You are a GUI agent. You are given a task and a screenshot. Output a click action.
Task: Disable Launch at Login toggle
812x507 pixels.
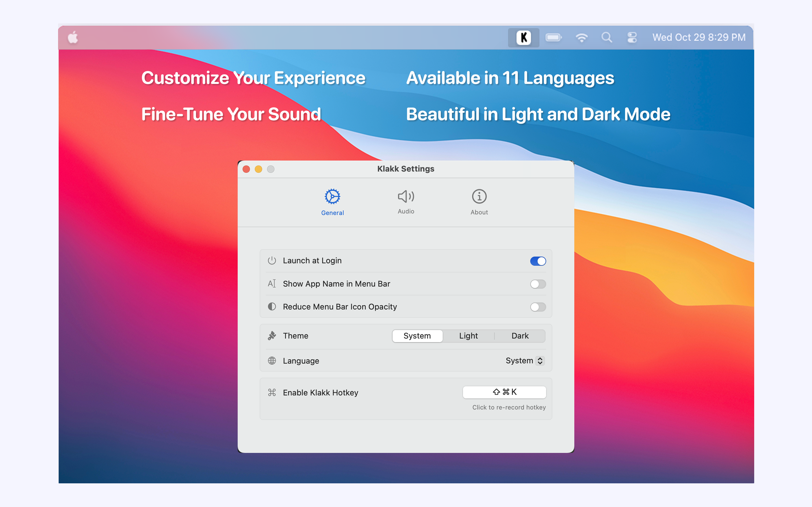(x=538, y=261)
